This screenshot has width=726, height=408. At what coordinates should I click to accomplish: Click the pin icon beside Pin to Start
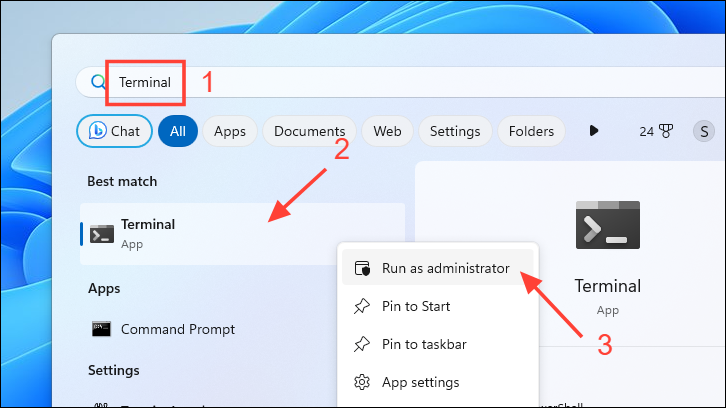point(362,306)
